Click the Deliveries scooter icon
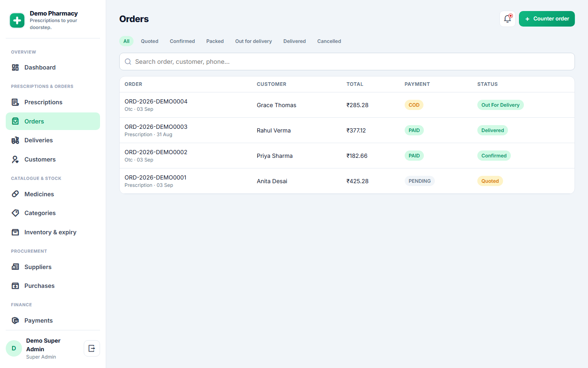This screenshot has width=588, height=368. click(15, 140)
